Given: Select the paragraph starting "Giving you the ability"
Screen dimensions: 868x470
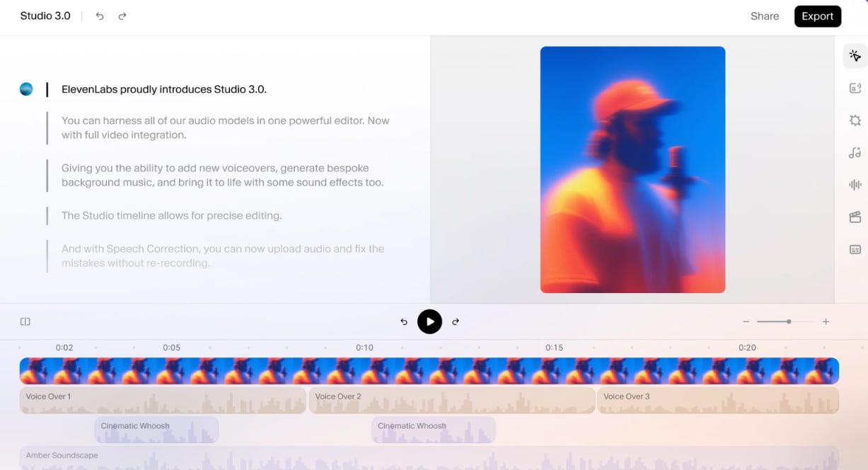Looking at the screenshot, I should pos(223,176).
